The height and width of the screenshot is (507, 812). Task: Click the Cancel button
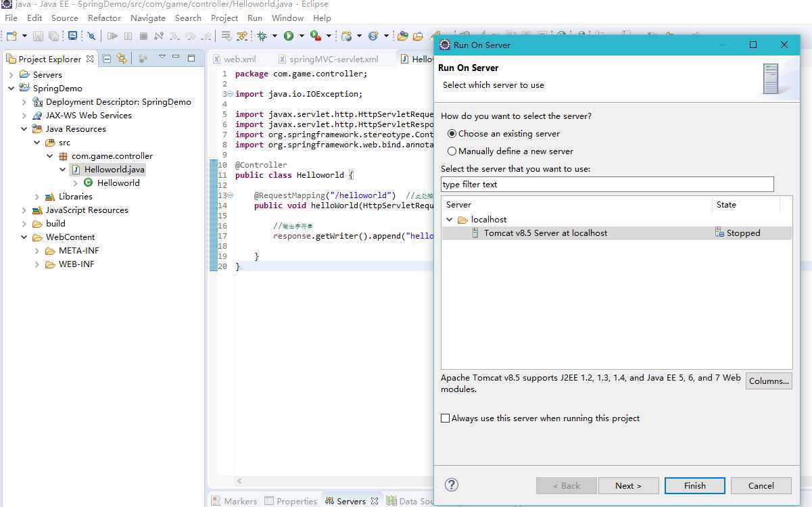pos(761,485)
